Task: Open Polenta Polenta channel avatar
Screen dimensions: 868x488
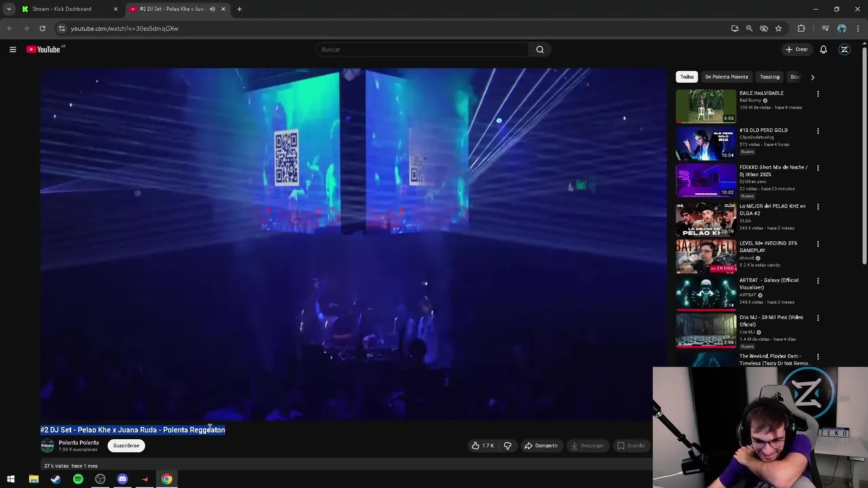Action: click(x=47, y=445)
